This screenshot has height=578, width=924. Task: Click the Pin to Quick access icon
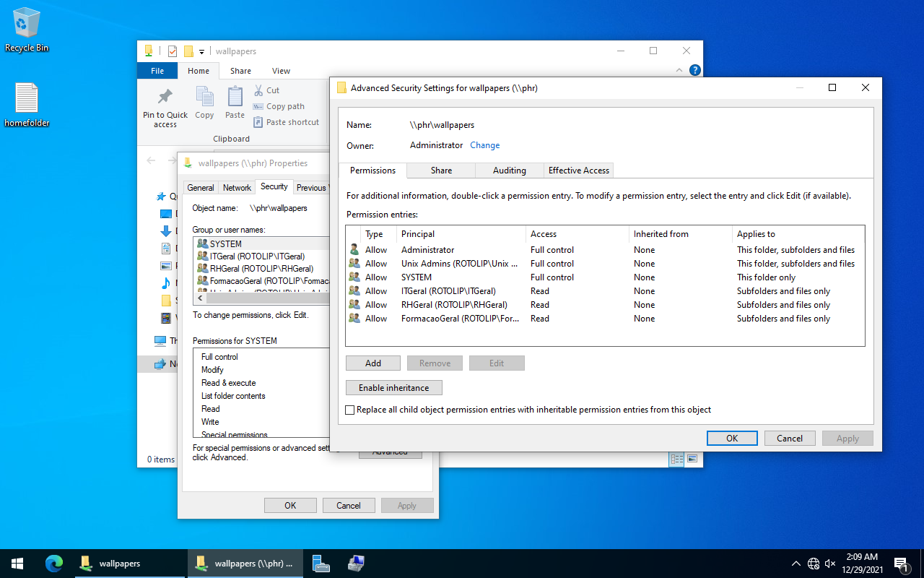(165, 97)
